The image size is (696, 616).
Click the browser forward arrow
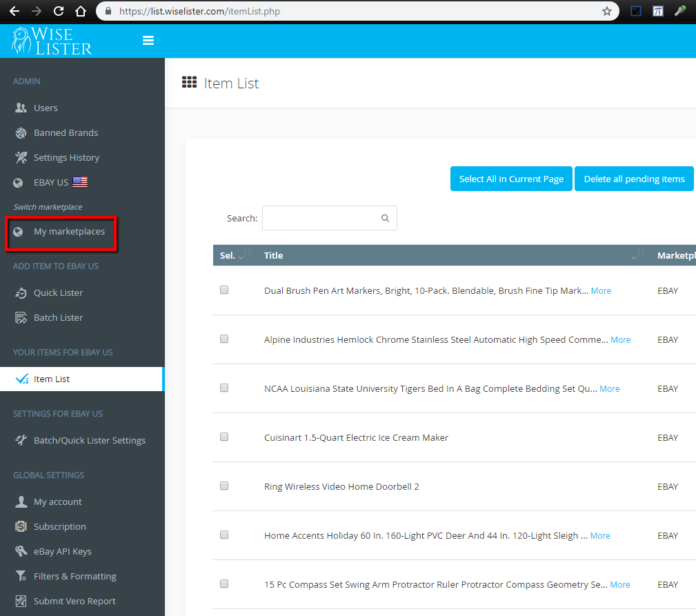(37, 11)
